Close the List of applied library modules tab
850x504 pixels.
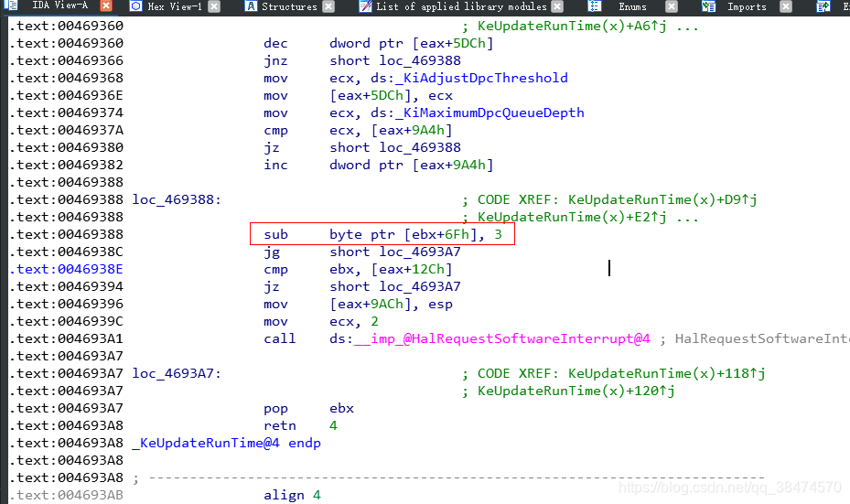click(x=557, y=6)
